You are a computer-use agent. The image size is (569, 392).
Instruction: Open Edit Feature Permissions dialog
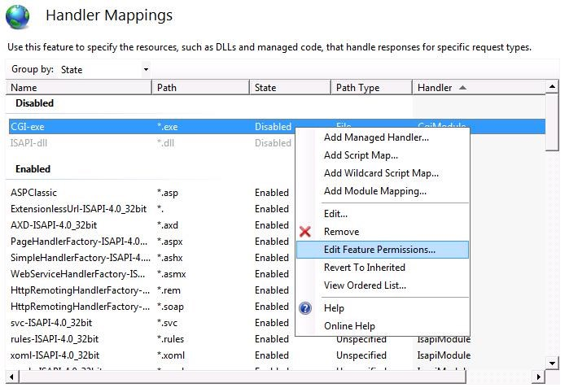point(379,250)
